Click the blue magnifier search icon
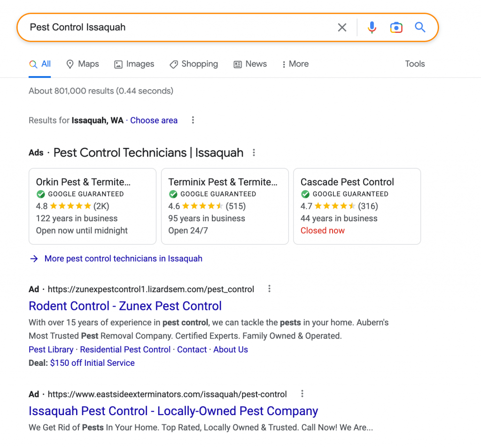This screenshot has height=448, width=481. 420,27
